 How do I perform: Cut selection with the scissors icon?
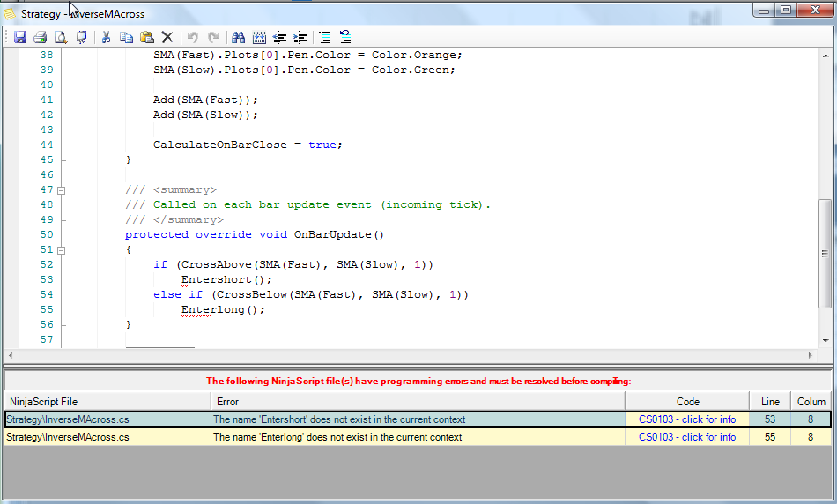pos(106,37)
